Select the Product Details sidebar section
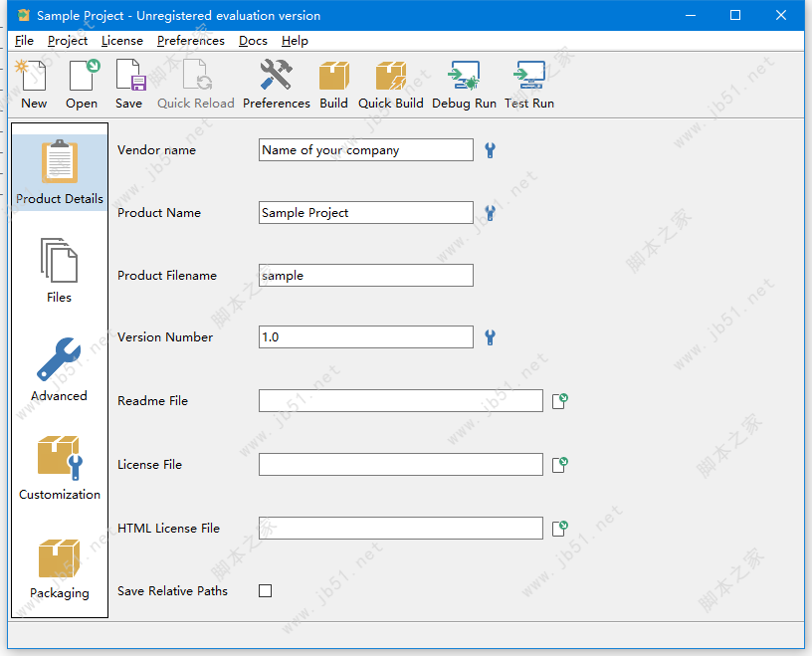 [x=60, y=172]
